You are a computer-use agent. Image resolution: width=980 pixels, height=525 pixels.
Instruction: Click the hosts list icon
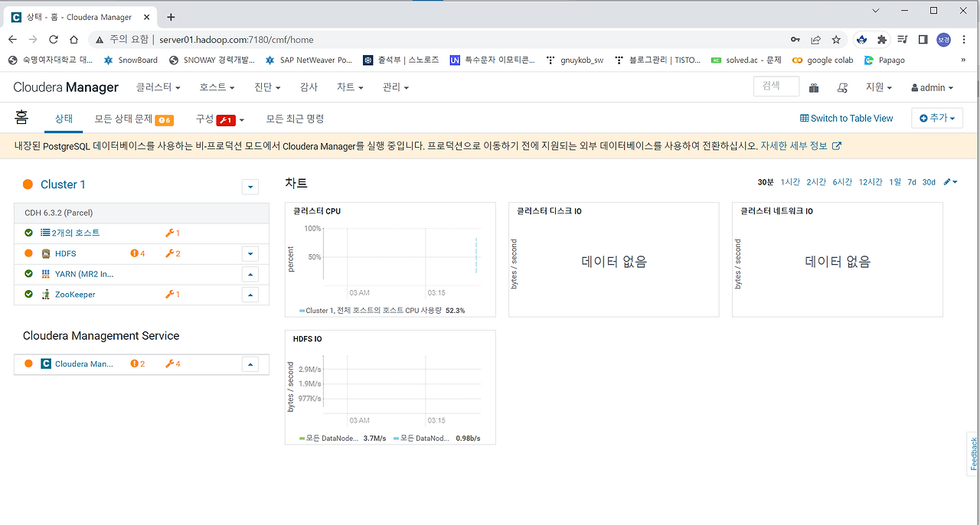(46, 233)
